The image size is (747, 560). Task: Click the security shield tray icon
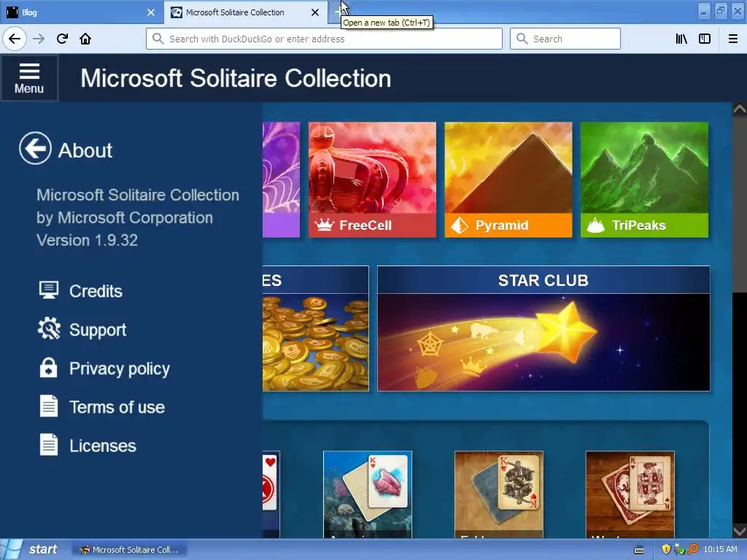pyautogui.click(x=666, y=550)
